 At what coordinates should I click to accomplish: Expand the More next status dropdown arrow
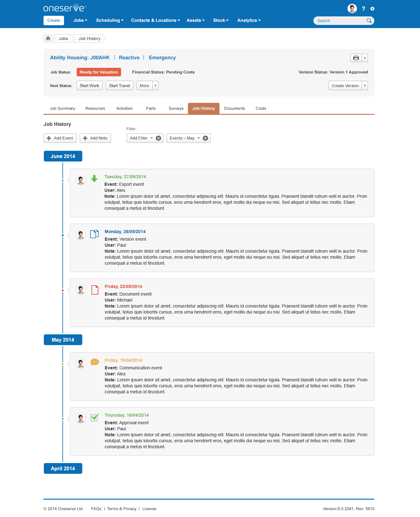(155, 85)
